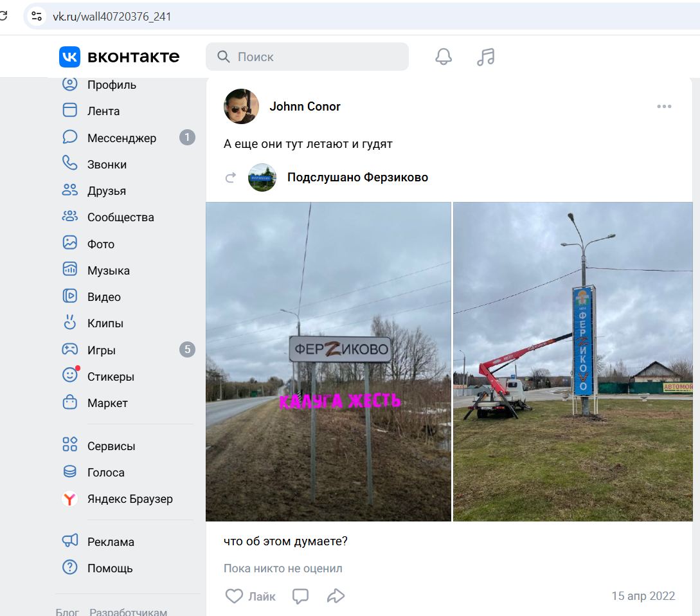Click the вконтакте wordmark

[134, 57]
